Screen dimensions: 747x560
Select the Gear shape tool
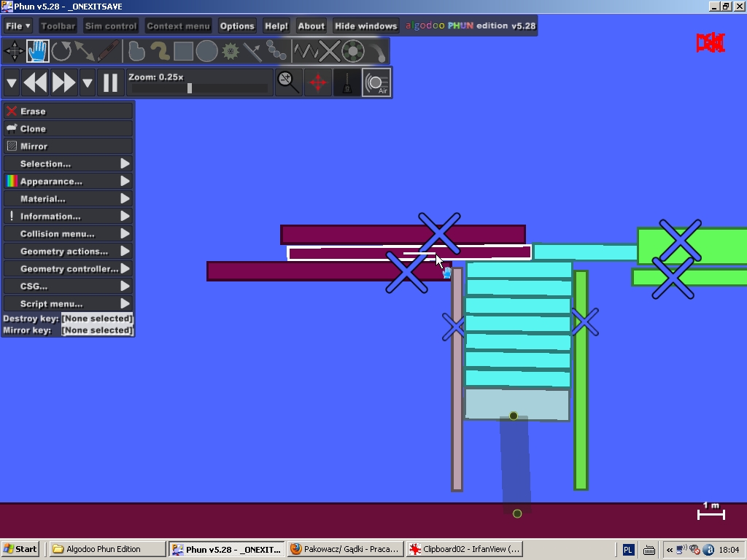pos(231,51)
